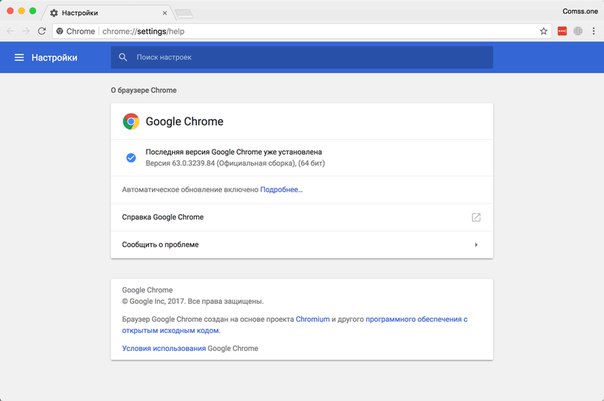This screenshot has height=401, width=604.
Task: Close the Настройки tab
Action: pos(164,13)
